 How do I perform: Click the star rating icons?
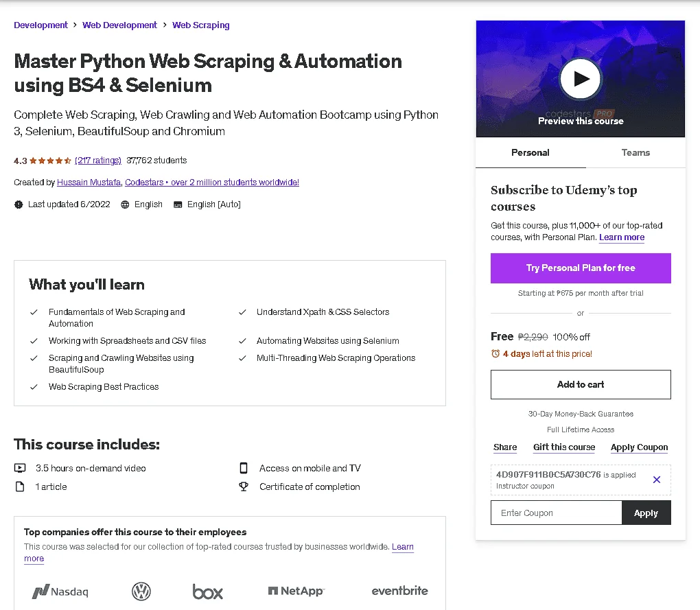(x=51, y=161)
